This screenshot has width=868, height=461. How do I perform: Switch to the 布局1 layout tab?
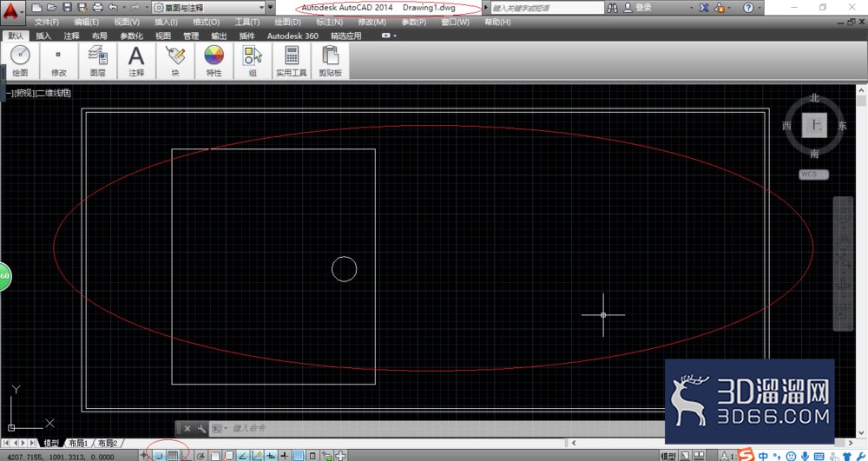tap(79, 444)
